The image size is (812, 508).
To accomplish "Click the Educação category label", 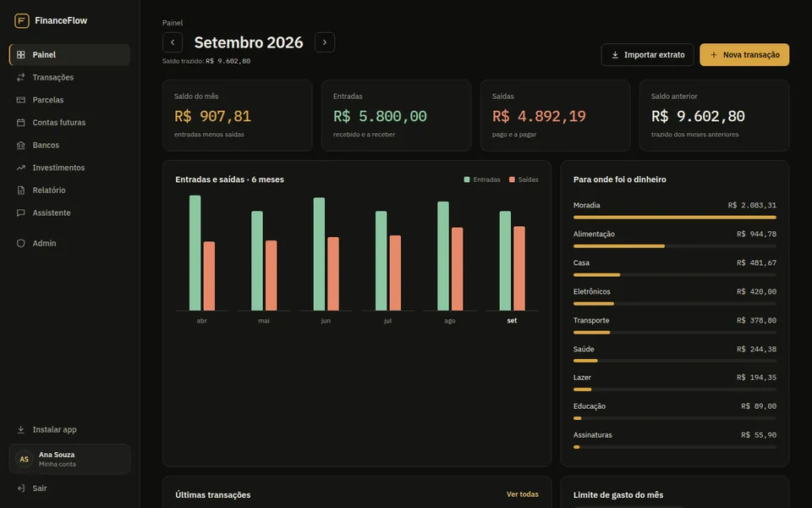I will pos(590,406).
